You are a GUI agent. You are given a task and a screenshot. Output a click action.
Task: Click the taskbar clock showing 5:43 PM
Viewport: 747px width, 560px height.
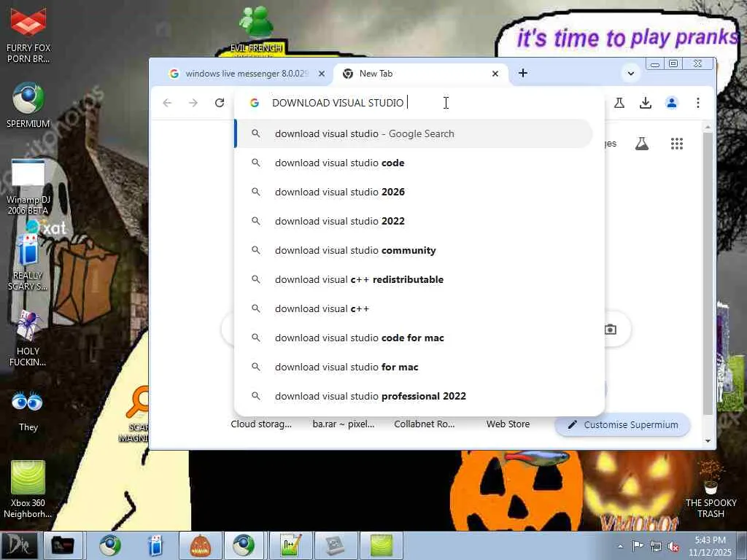tap(710, 545)
